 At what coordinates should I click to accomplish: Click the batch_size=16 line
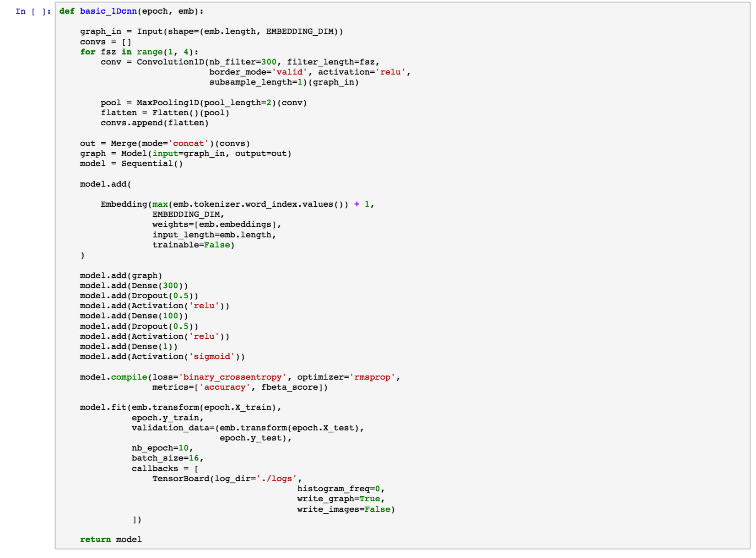[167, 458]
